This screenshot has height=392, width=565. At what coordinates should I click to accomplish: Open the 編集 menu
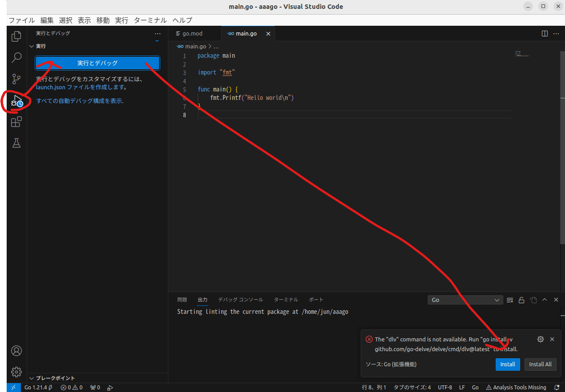coord(47,20)
